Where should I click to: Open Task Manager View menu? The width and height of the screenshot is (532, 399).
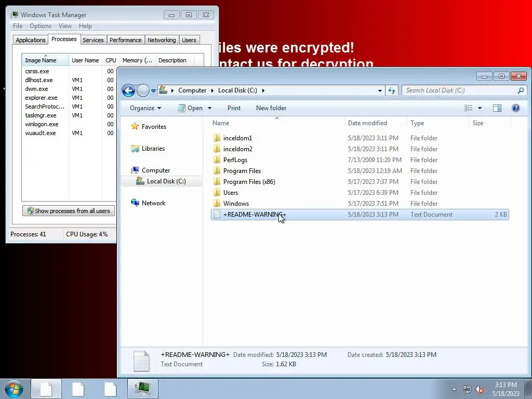(65, 26)
